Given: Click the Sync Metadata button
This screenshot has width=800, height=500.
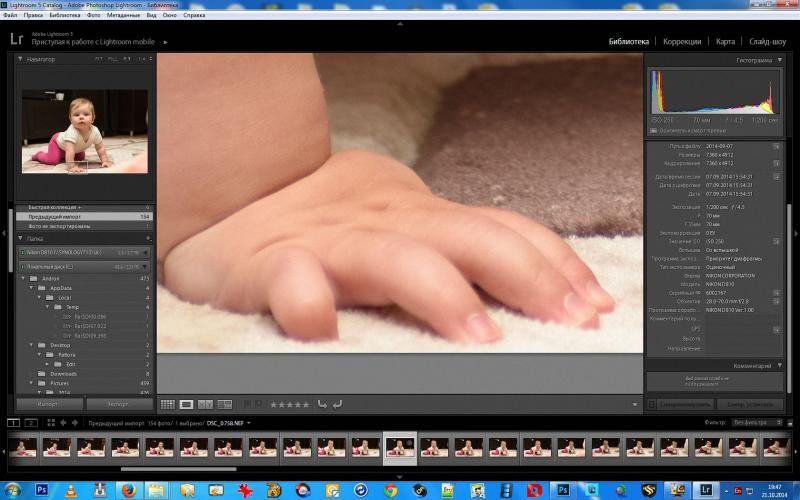Looking at the screenshot, I should (x=685, y=405).
